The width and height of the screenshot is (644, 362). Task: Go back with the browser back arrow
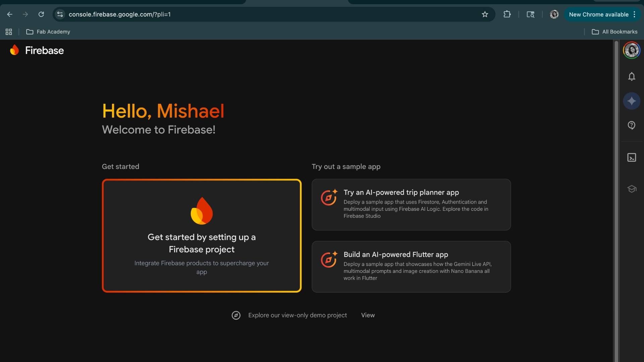pyautogui.click(x=10, y=14)
